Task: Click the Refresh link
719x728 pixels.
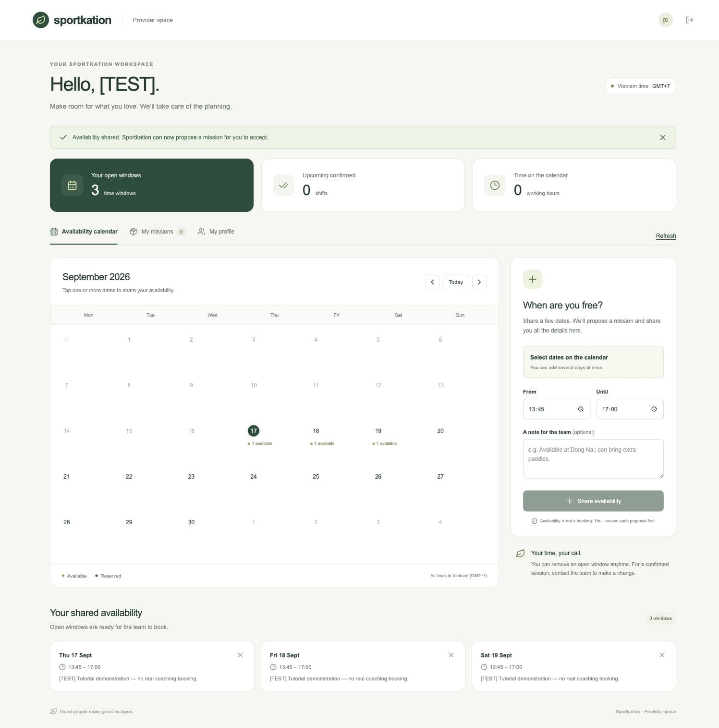Action: pyautogui.click(x=666, y=236)
